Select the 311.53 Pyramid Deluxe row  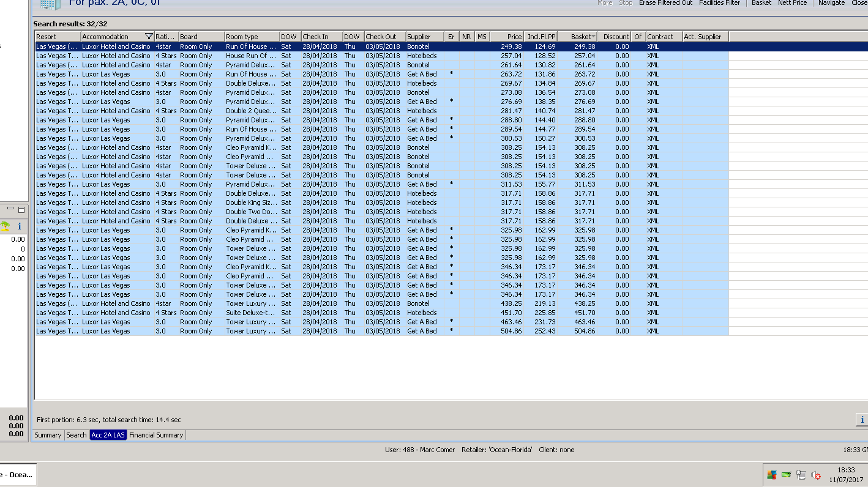coord(381,184)
